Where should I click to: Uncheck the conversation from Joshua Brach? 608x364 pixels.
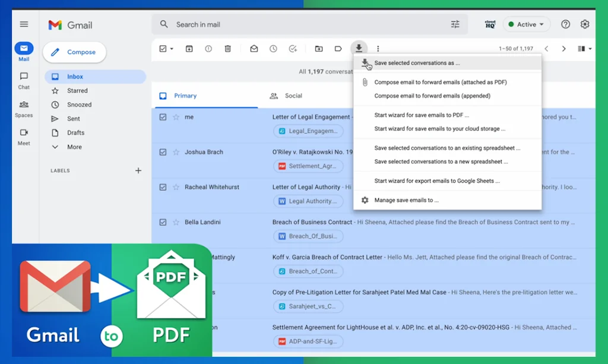pos(162,152)
